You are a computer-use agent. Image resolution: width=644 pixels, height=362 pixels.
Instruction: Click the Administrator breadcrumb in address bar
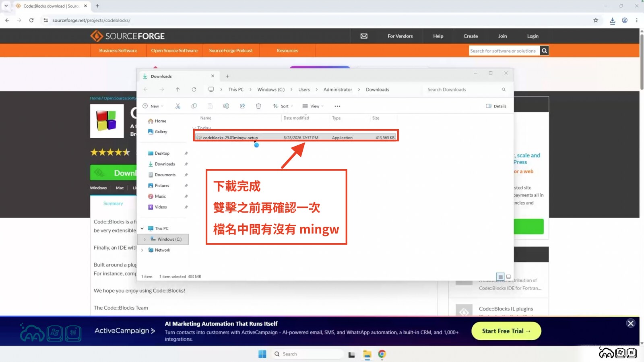coord(338,89)
